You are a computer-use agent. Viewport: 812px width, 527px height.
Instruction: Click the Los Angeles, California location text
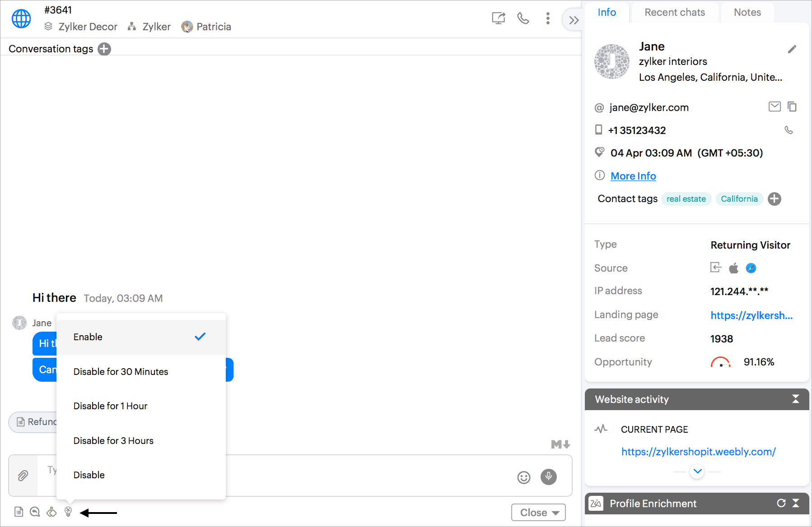[711, 77]
